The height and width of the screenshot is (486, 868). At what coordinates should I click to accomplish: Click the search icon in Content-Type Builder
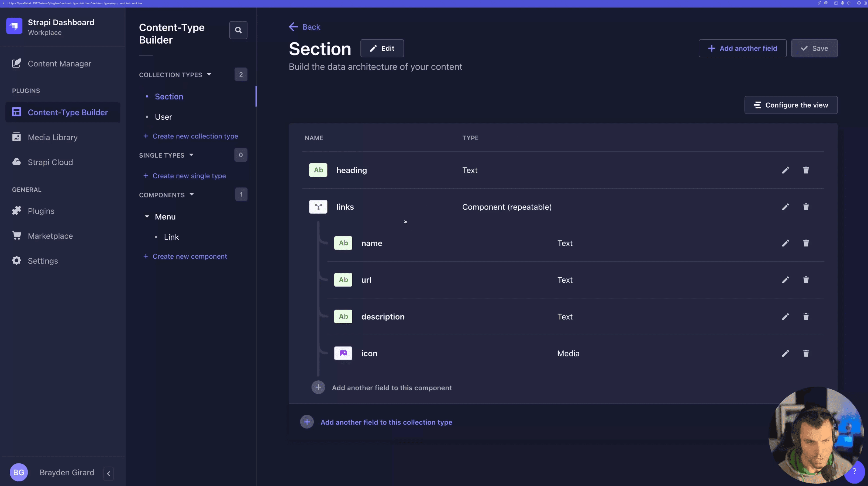coord(238,30)
